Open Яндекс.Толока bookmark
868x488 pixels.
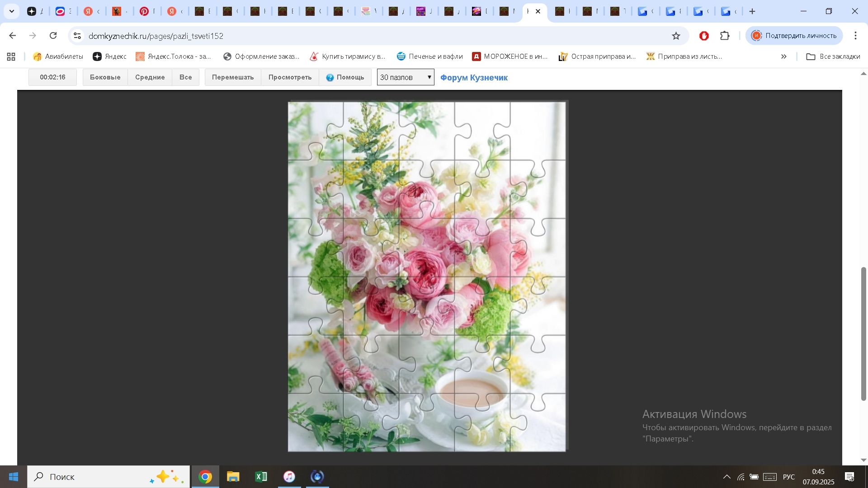173,56
